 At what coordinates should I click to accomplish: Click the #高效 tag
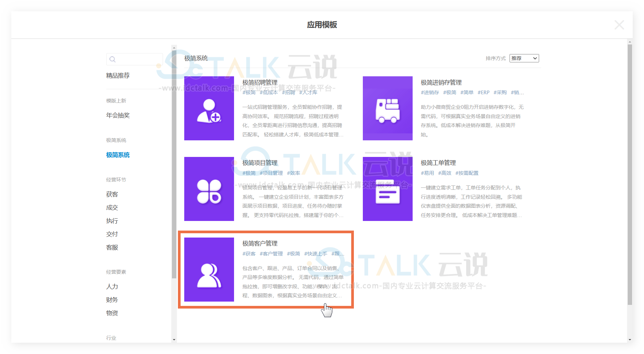pyautogui.click(x=444, y=173)
